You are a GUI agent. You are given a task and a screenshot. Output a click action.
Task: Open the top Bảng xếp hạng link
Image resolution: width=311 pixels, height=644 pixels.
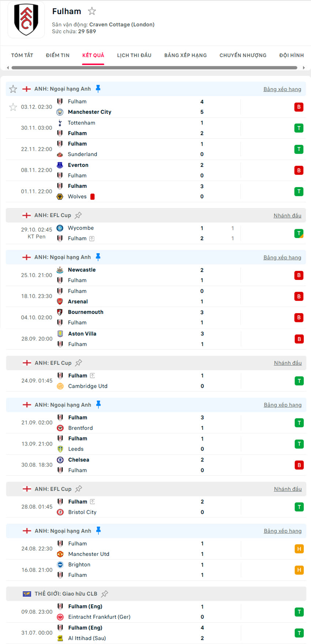[x=282, y=89]
